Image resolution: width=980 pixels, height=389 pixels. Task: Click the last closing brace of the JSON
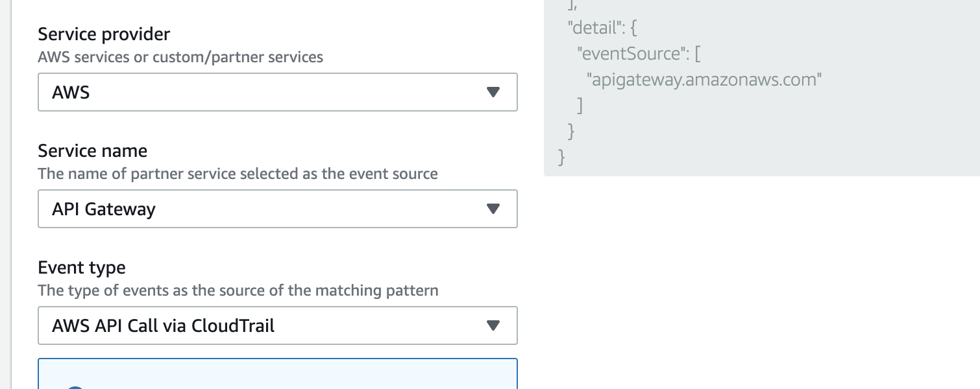[x=561, y=157]
